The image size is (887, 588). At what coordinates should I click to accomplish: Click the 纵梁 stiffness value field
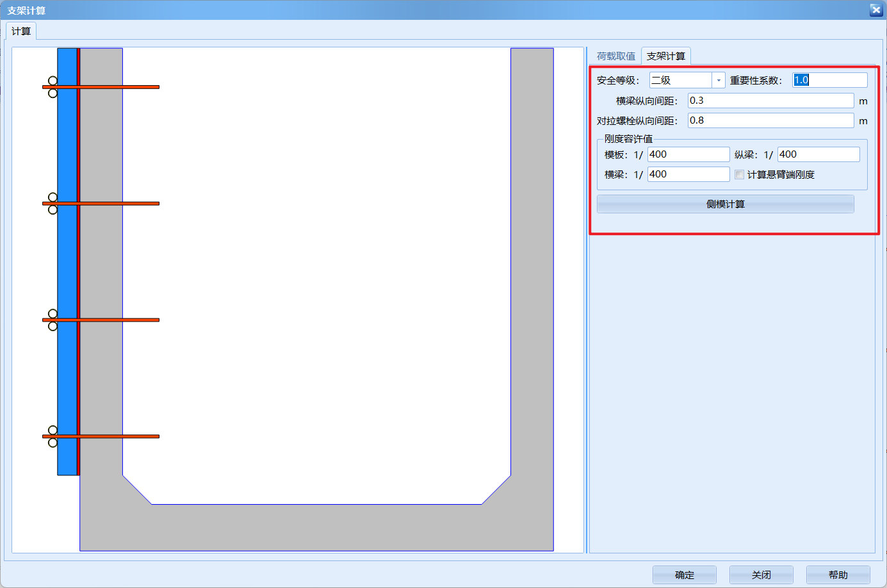pos(818,154)
